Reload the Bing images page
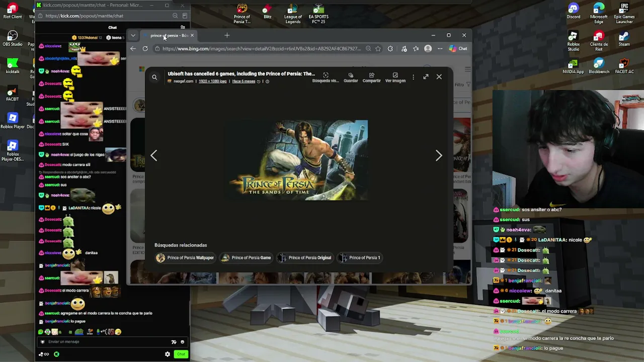The height and width of the screenshot is (362, 644). coord(145,49)
